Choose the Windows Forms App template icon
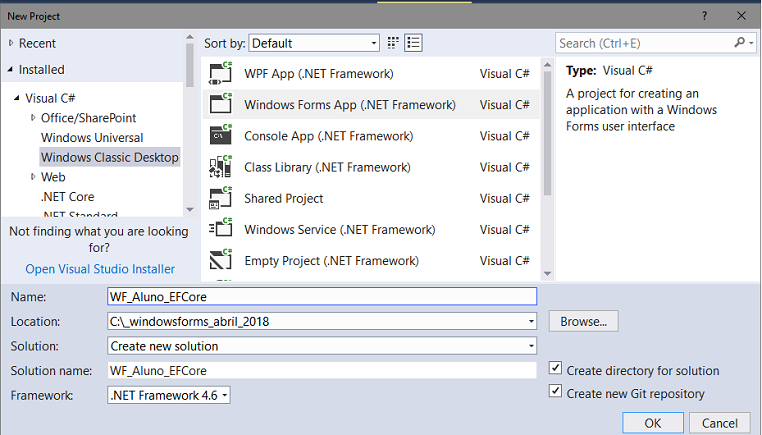Screen dimensions: 762x435 221,104
